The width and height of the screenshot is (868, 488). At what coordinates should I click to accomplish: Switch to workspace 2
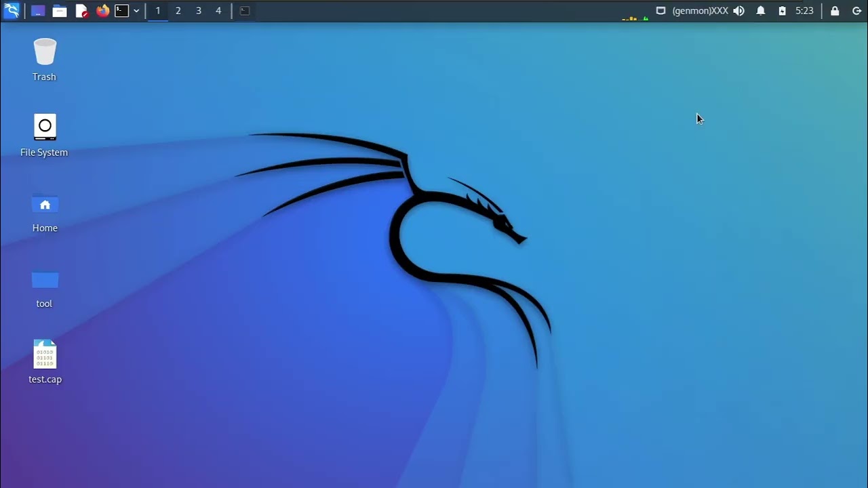pyautogui.click(x=178, y=11)
